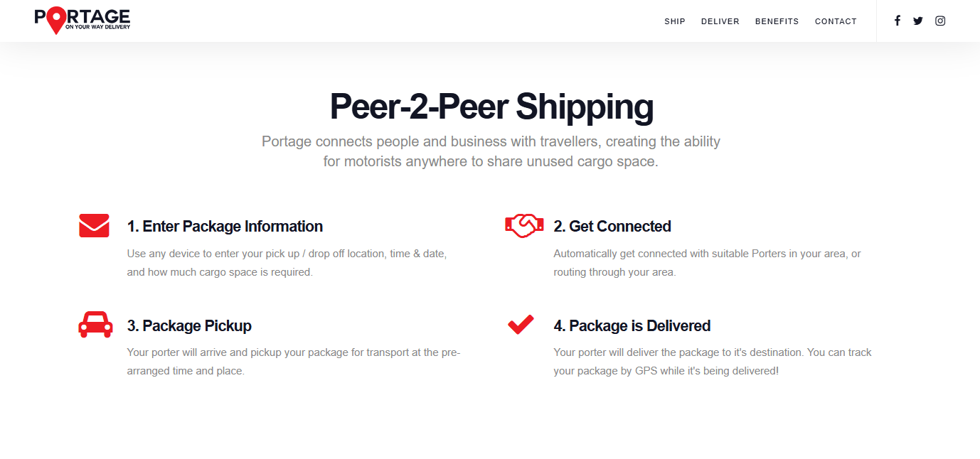Open the BENEFITS section
Screen dimensions: 980x459
pyautogui.click(x=777, y=21)
